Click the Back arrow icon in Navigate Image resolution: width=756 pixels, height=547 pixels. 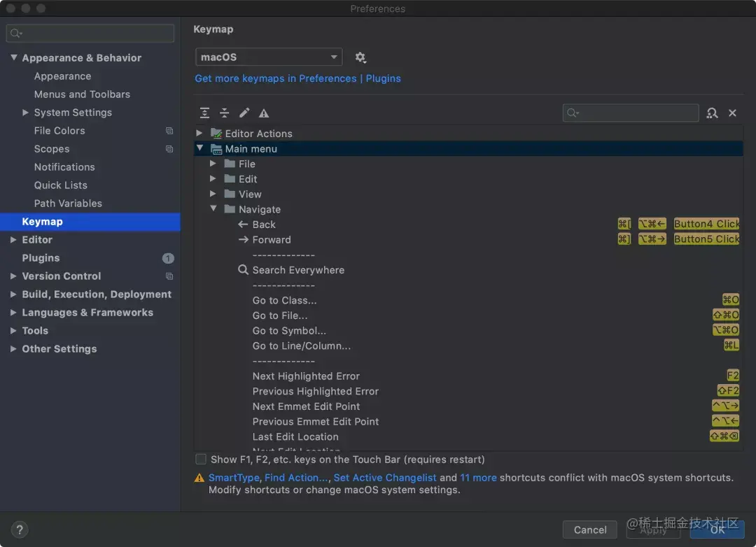click(243, 224)
